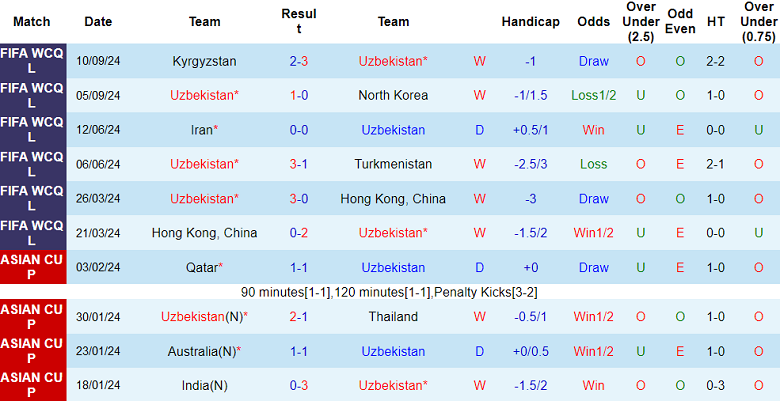Open the Thailand team page
780x401 pixels.
coord(393,317)
